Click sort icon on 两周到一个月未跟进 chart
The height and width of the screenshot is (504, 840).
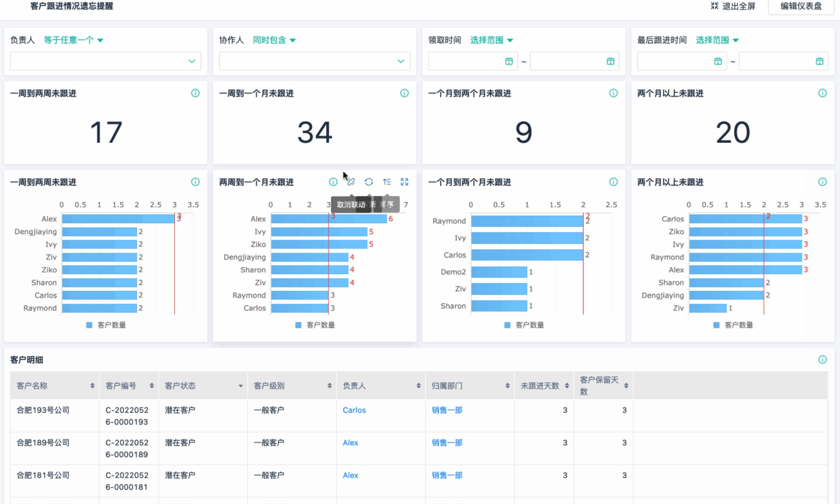(387, 182)
